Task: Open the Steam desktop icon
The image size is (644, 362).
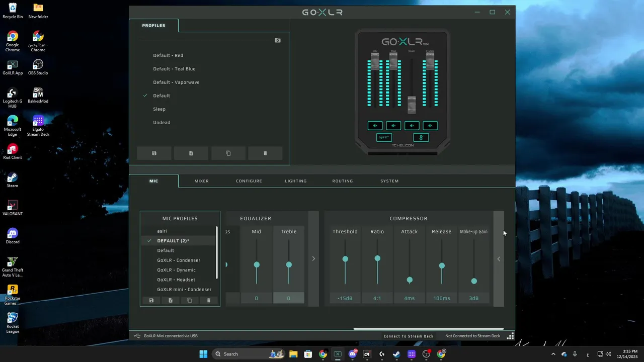Action: 13,180
